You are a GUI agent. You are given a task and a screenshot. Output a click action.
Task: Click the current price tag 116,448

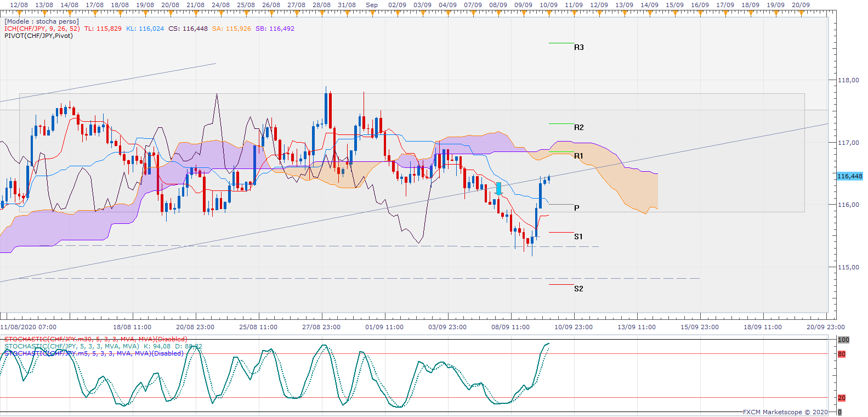click(849, 176)
